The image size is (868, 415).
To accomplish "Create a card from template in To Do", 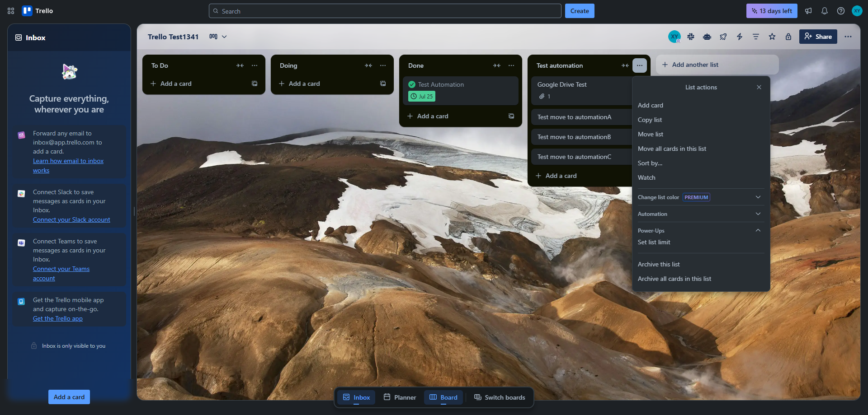I will pos(255,84).
